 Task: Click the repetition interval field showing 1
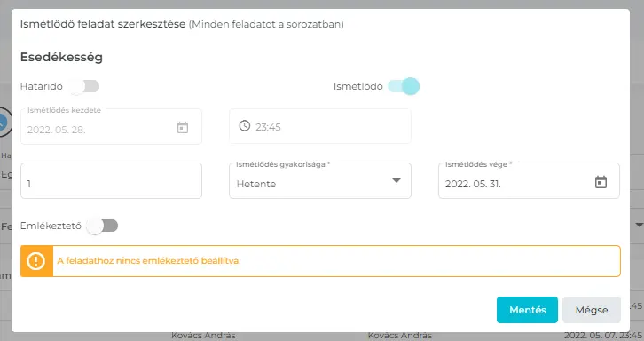111,181
